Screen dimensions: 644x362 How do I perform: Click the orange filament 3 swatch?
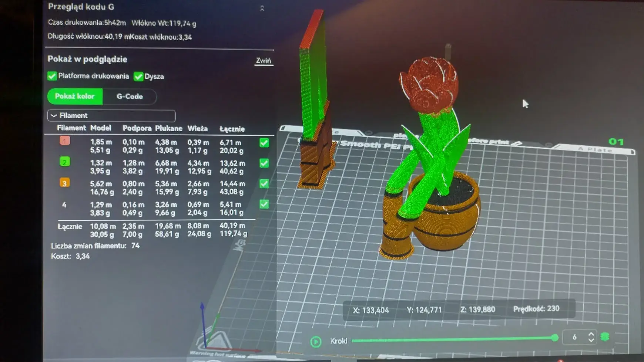[64, 183]
